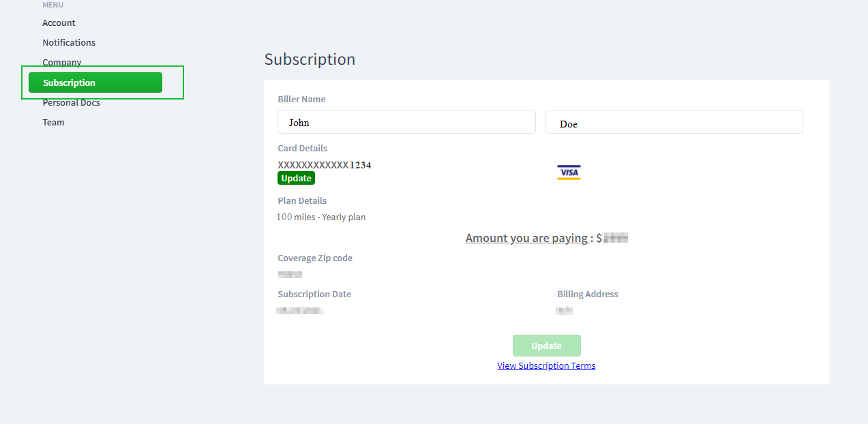Open the Account menu item
The width and height of the screenshot is (868, 424).
point(59,22)
